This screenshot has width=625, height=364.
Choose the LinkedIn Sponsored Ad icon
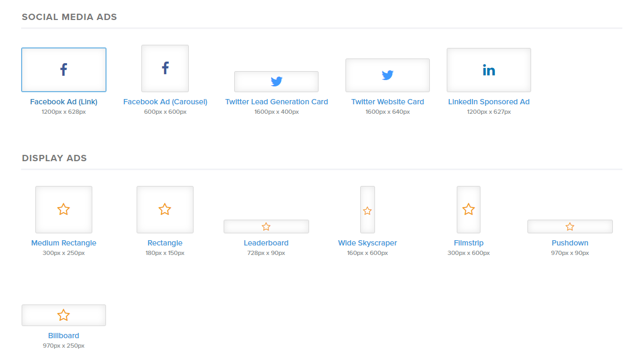(x=489, y=70)
